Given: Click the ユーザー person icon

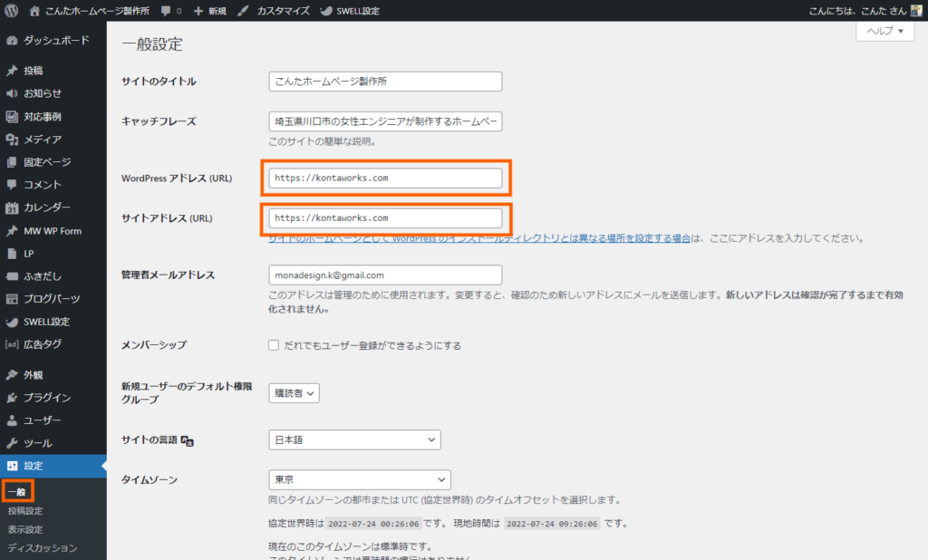Looking at the screenshot, I should pos(12,420).
